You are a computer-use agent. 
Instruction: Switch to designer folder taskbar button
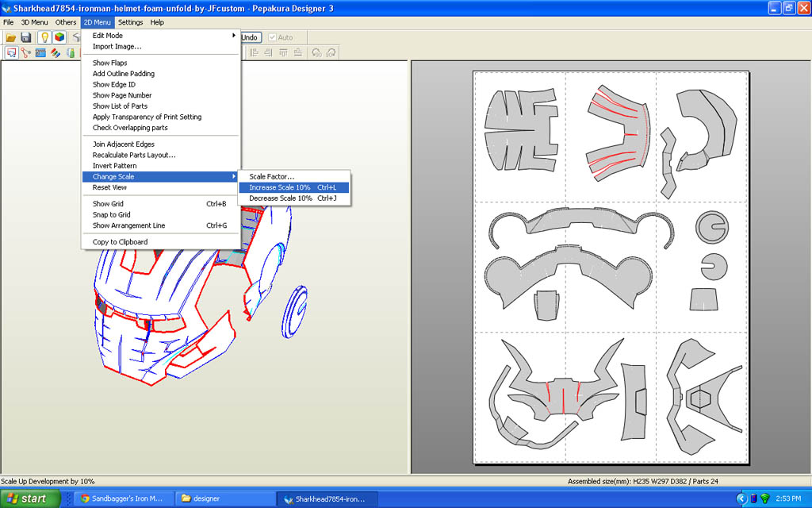pos(224,498)
